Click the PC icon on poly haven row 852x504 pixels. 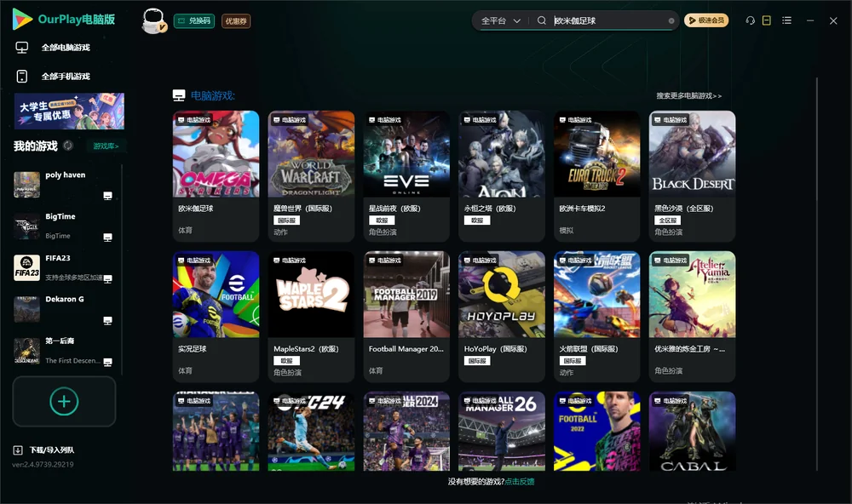pyautogui.click(x=107, y=196)
